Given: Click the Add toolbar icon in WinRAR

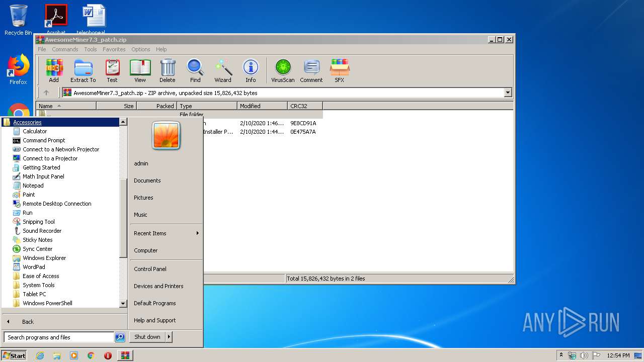Looking at the screenshot, I should click(x=54, y=70).
